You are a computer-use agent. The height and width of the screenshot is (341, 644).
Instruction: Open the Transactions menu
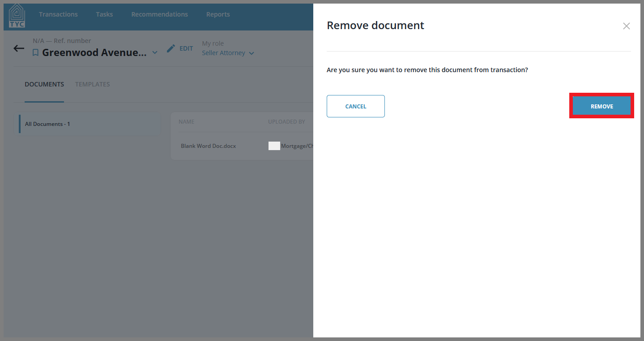click(x=58, y=14)
